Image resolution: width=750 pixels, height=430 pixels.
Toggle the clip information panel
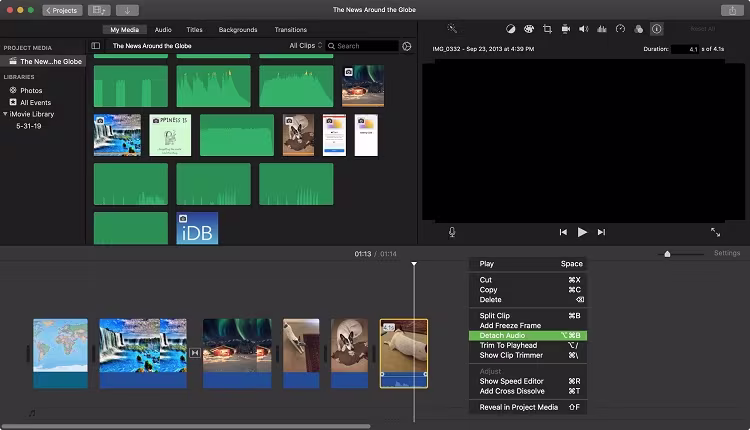[x=656, y=30]
